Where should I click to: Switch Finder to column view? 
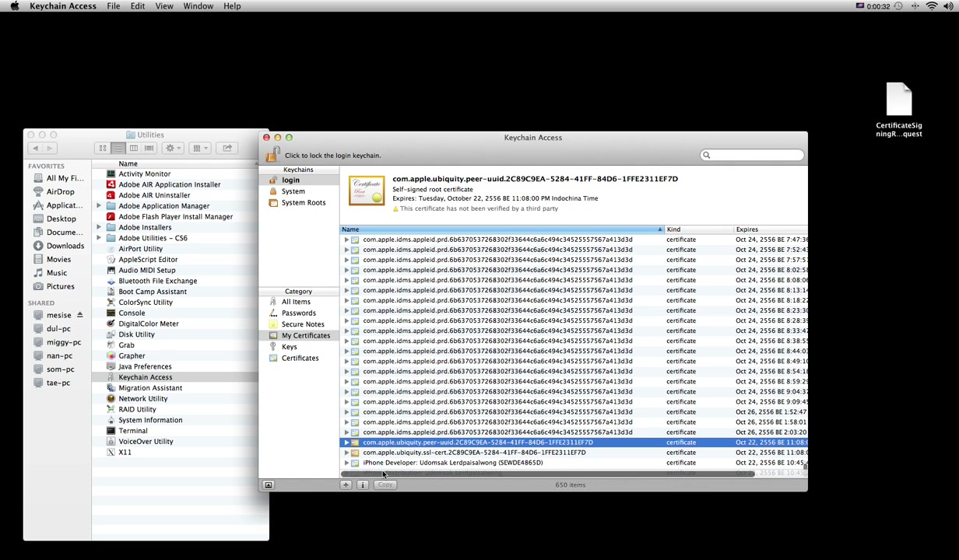133,148
